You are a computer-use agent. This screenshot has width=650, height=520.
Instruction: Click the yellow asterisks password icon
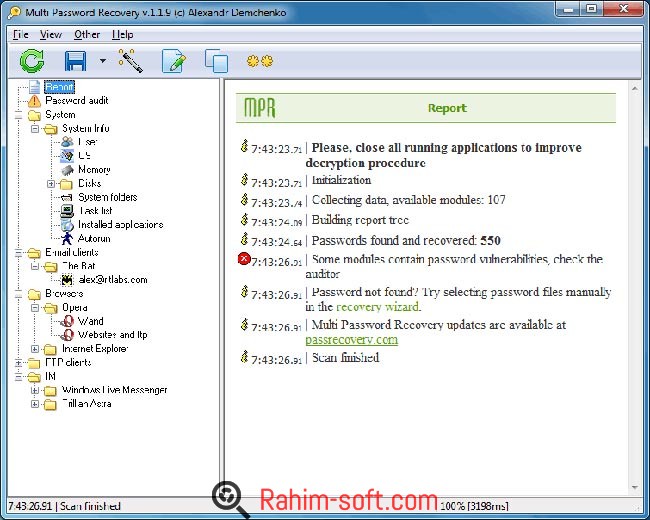260,61
